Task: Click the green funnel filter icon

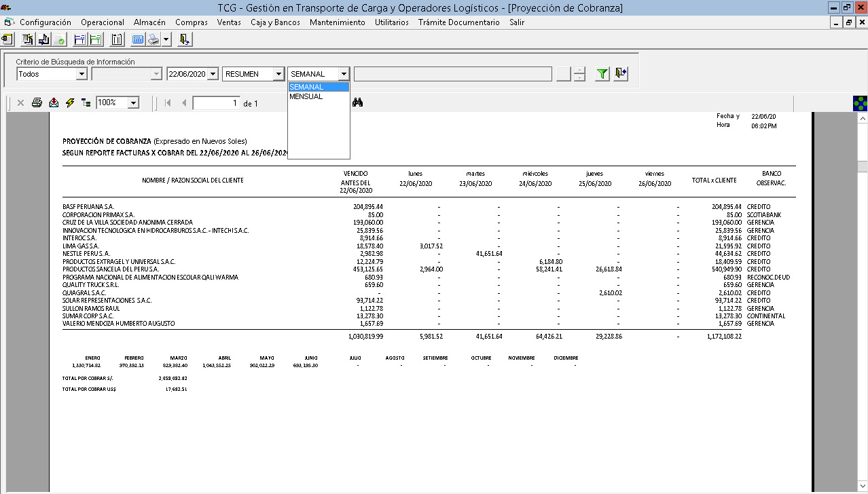Action: (x=602, y=74)
